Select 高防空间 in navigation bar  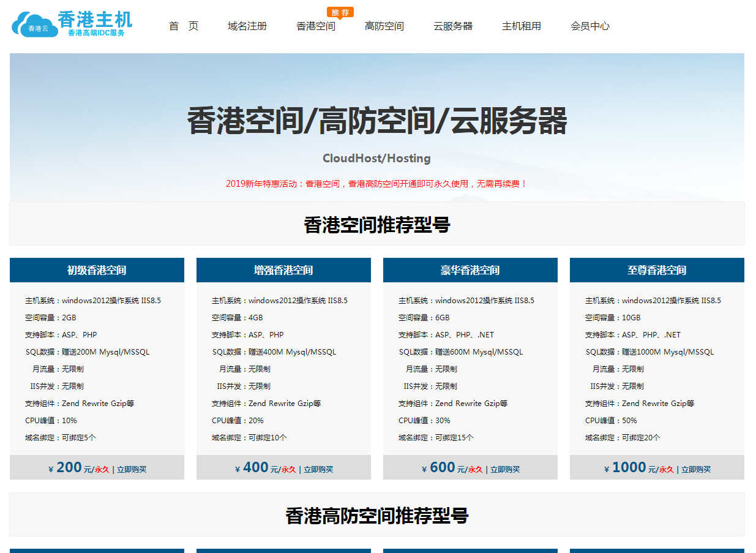coord(384,26)
